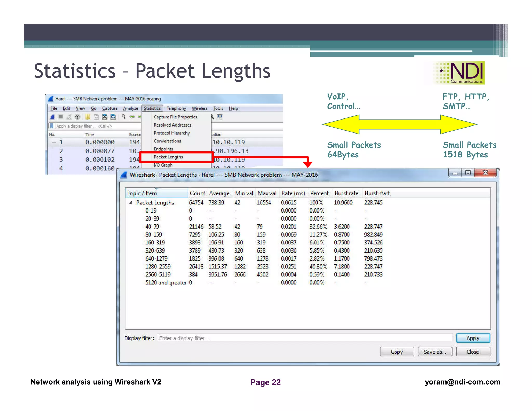Collapse the Packet Lengths tree triangle
The width and height of the screenshot is (532, 411).
coord(131,202)
